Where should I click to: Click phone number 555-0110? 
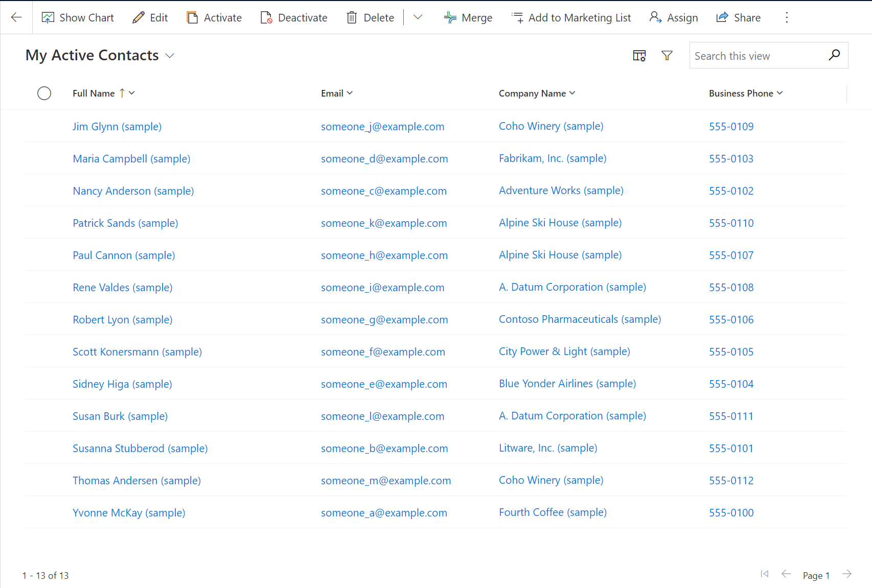click(731, 223)
